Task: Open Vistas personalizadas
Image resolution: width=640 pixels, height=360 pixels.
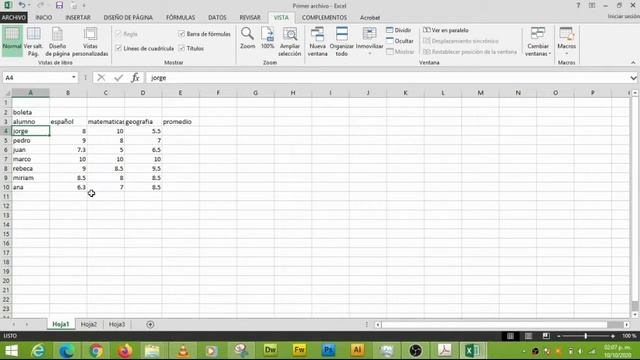Action: [x=90, y=42]
